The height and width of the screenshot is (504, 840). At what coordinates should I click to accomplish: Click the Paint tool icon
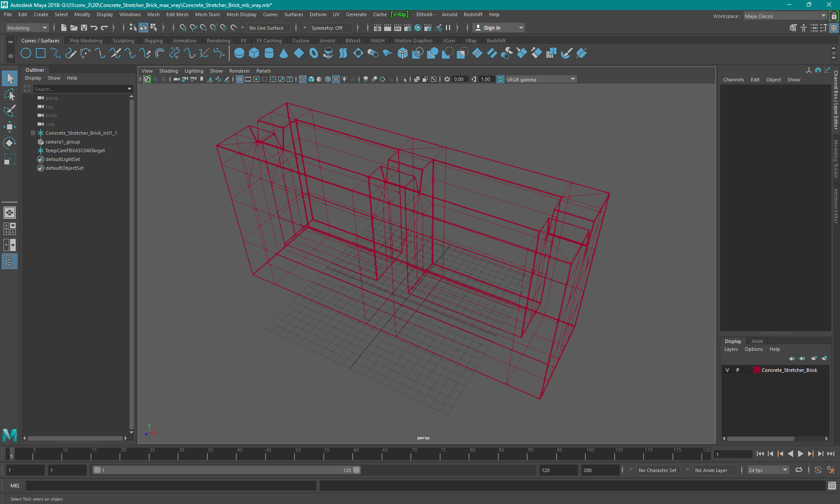click(x=10, y=110)
